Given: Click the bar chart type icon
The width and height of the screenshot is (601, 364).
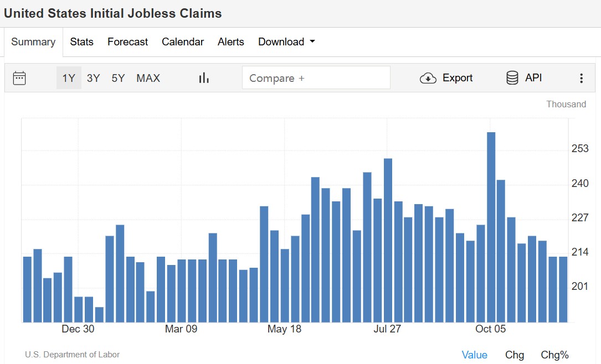Looking at the screenshot, I should [x=204, y=78].
